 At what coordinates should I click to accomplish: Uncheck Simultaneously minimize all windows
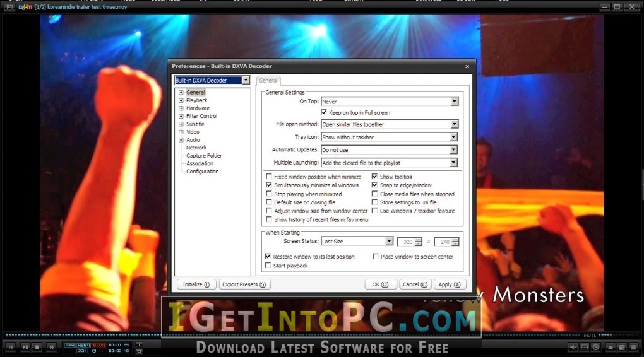click(x=269, y=185)
